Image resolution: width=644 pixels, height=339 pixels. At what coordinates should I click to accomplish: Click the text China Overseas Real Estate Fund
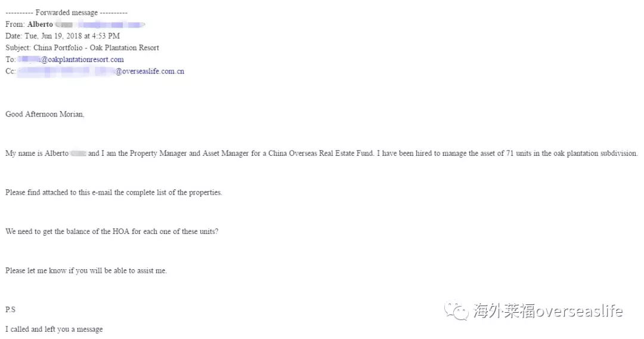pyautogui.click(x=321, y=153)
